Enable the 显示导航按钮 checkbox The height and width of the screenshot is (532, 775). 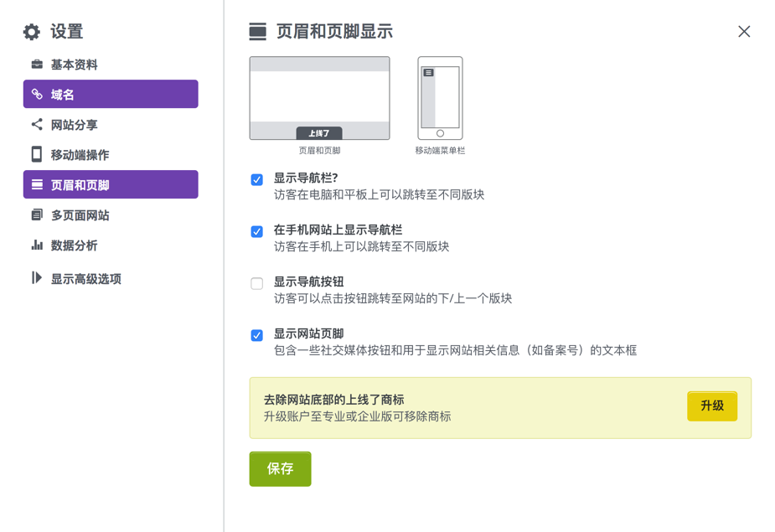[257, 283]
